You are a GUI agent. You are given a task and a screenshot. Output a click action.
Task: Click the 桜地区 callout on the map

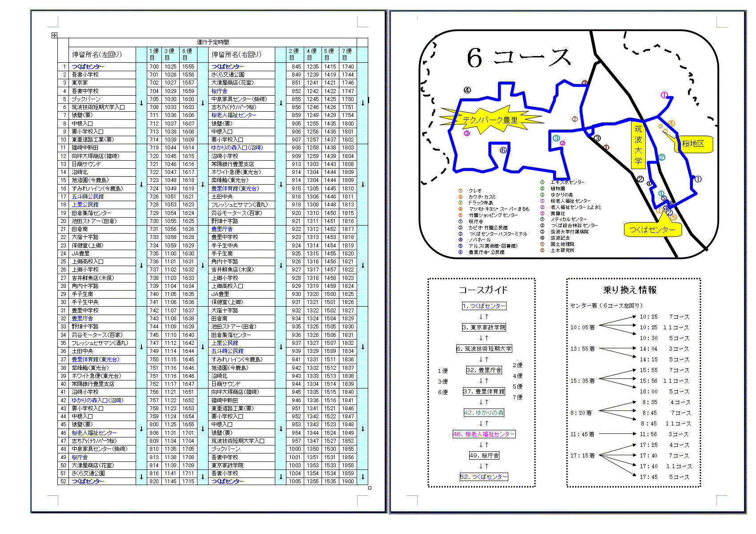pos(693,144)
